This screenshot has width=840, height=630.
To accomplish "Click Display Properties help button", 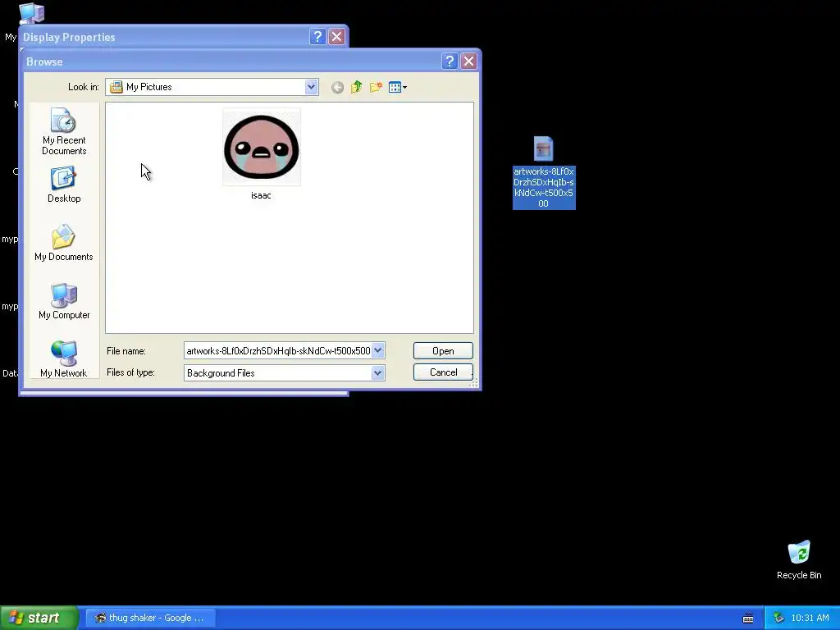I will tap(317, 36).
